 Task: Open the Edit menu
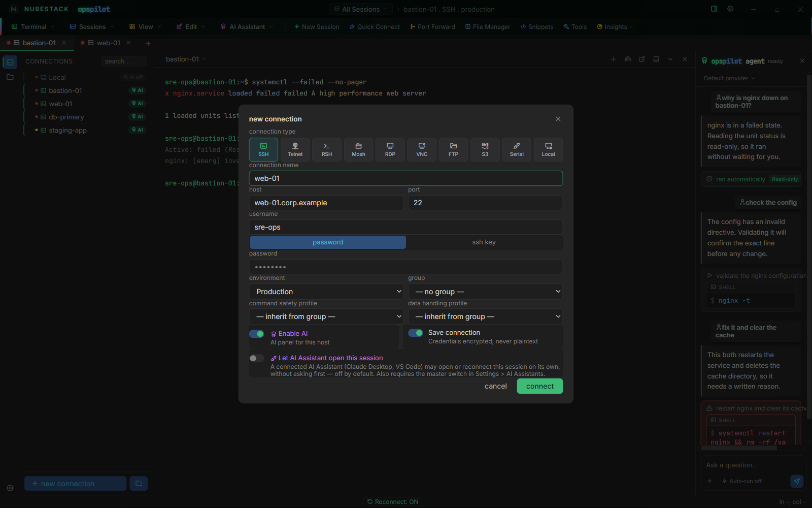191,27
